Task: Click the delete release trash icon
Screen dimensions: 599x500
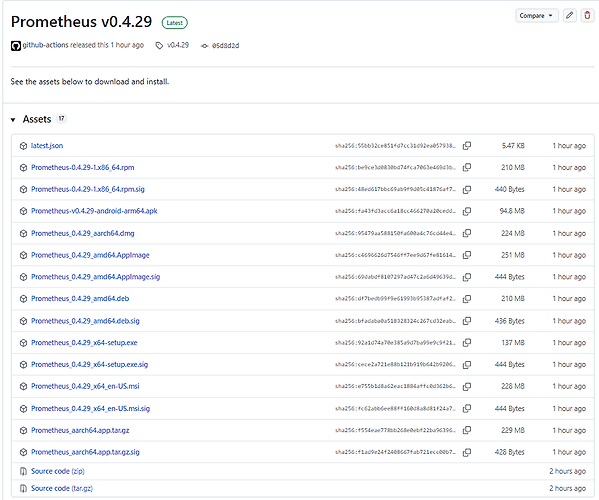Action: [587, 16]
